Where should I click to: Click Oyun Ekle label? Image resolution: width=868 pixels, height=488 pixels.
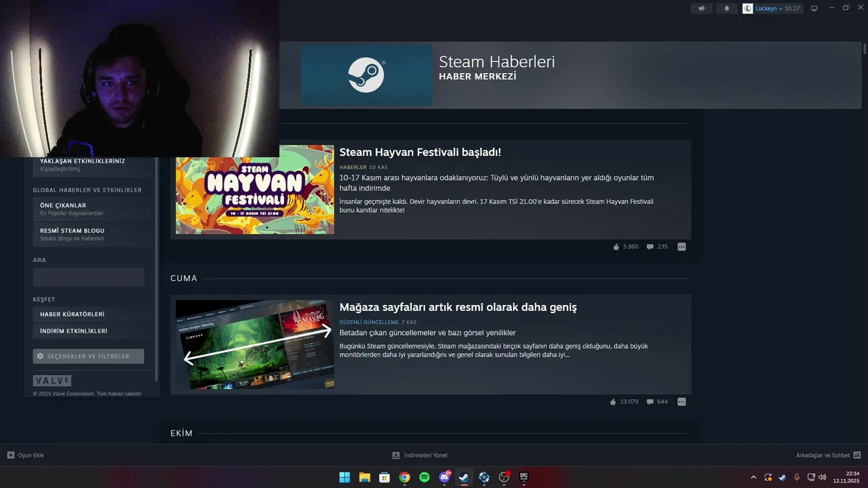[x=31, y=455]
